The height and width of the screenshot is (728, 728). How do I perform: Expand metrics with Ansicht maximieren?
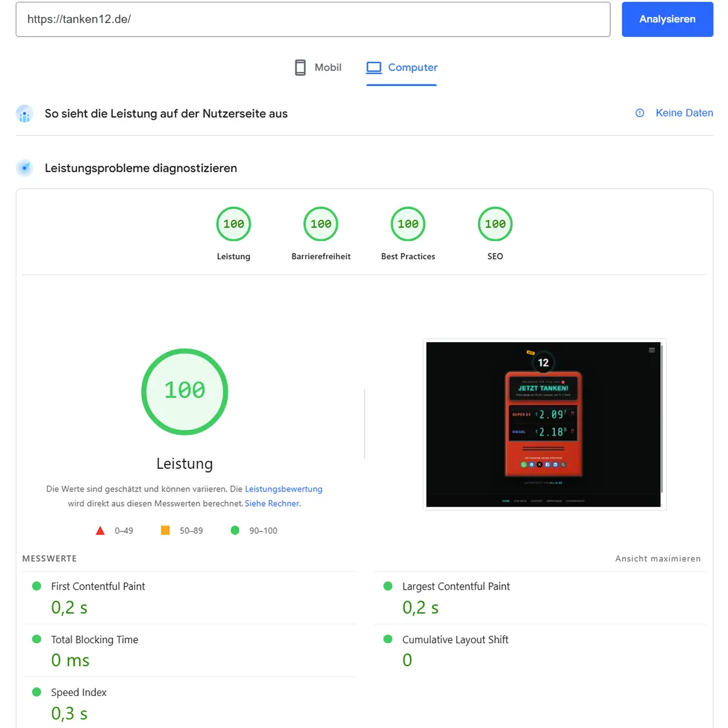pos(658,559)
